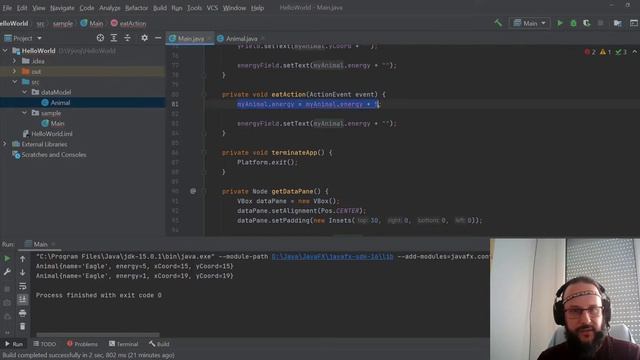Start debugging with the bug icon
This screenshot has width=640, height=360.
tap(573, 23)
